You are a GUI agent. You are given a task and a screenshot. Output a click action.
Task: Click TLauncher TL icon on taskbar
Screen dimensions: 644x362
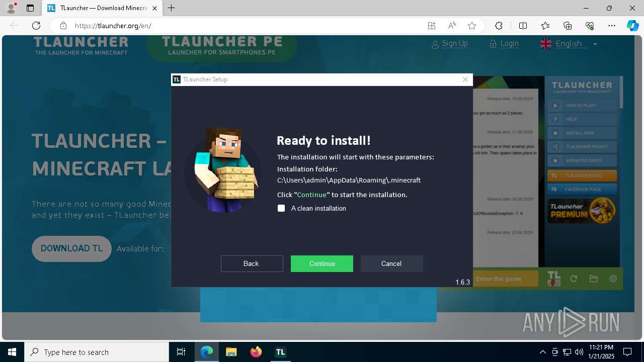[x=280, y=352]
